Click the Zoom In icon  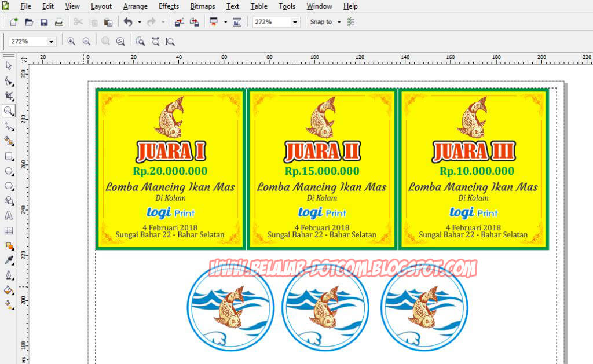71,41
